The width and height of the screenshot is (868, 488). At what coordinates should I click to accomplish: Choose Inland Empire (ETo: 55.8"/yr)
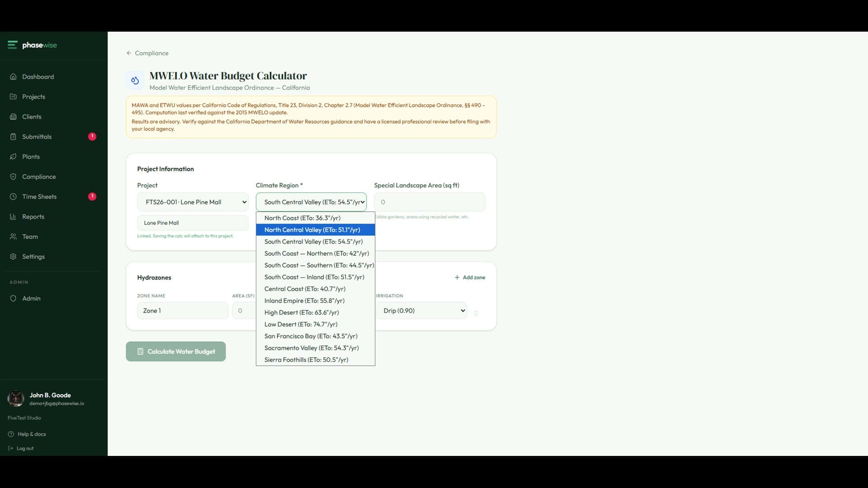tap(316, 300)
